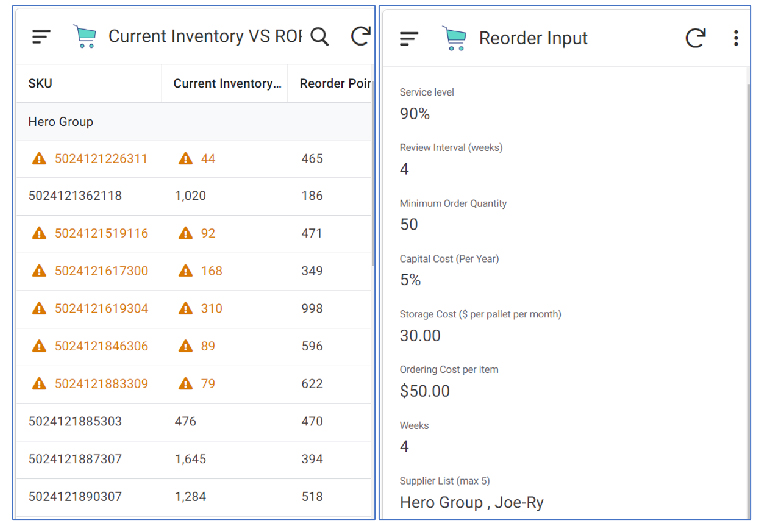Click the search magnifier icon
This screenshot has width=763, height=523.
pos(319,37)
